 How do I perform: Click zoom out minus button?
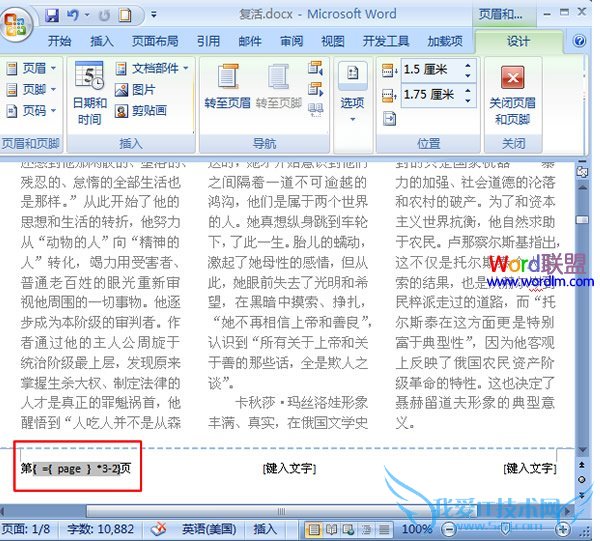coord(448,530)
